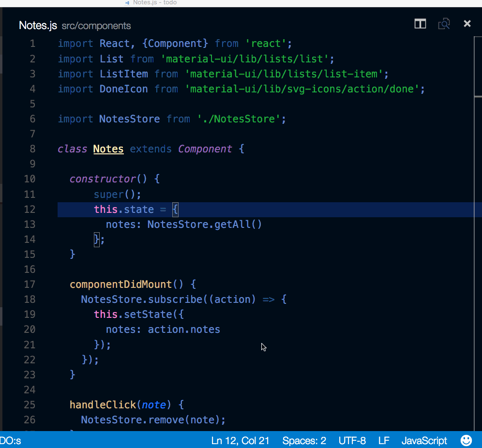
Task: Click the TODO:s status bar item
Action: point(11,440)
